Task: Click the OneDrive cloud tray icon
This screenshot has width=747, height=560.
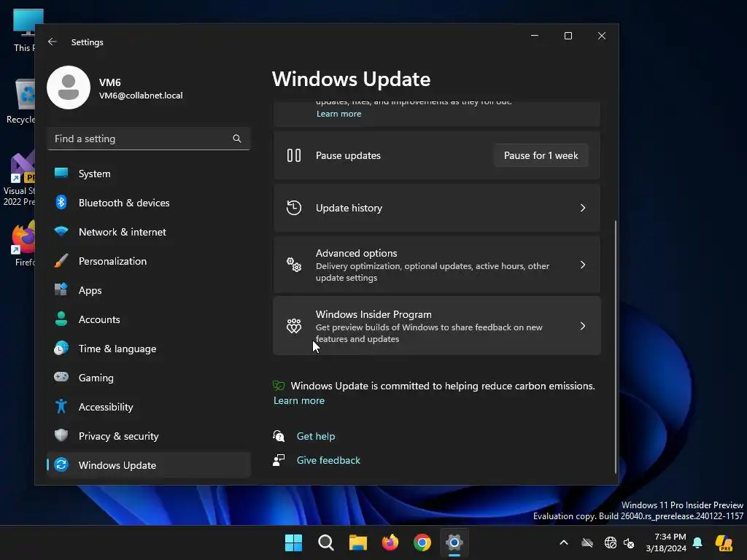Action: (x=587, y=542)
